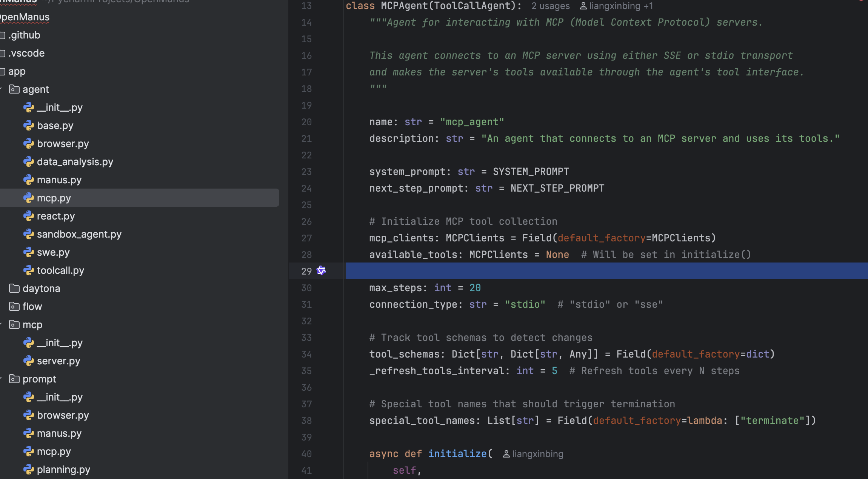This screenshot has width=868, height=479.
Task: Click the Python icon beside sandbox_agent.py
Action: coord(29,234)
